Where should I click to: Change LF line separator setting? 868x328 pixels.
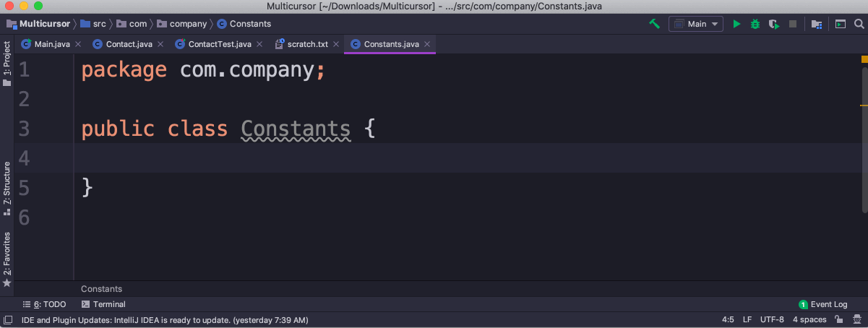[x=747, y=319]
